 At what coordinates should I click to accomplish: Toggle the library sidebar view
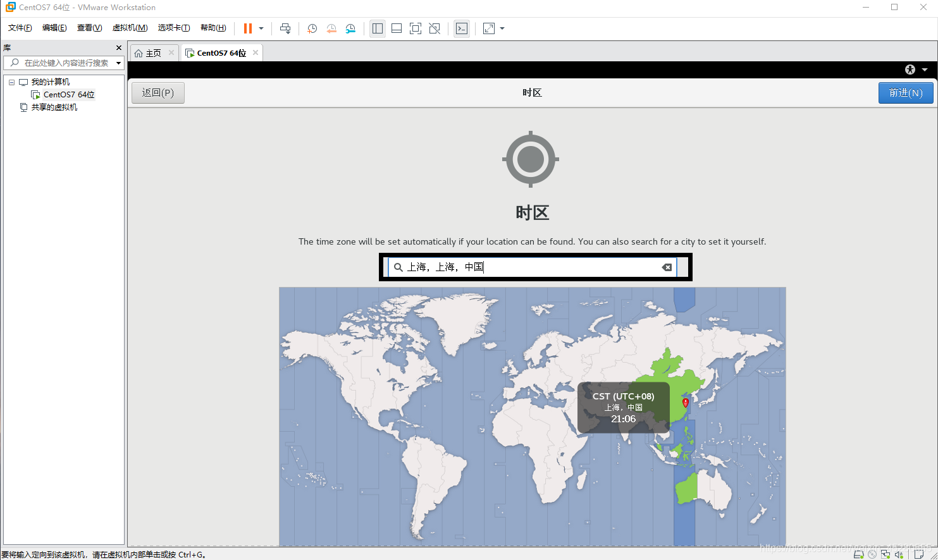pos(378,28)
